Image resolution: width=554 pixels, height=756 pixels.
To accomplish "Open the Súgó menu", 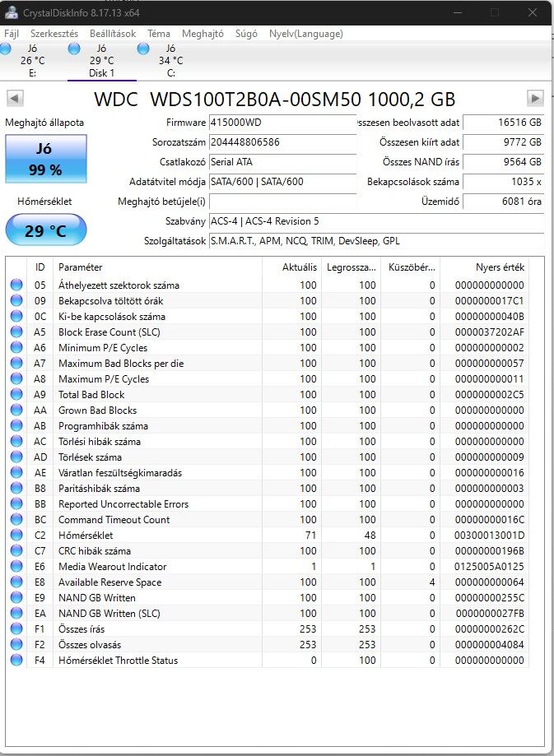I will (x=246, y=34).
